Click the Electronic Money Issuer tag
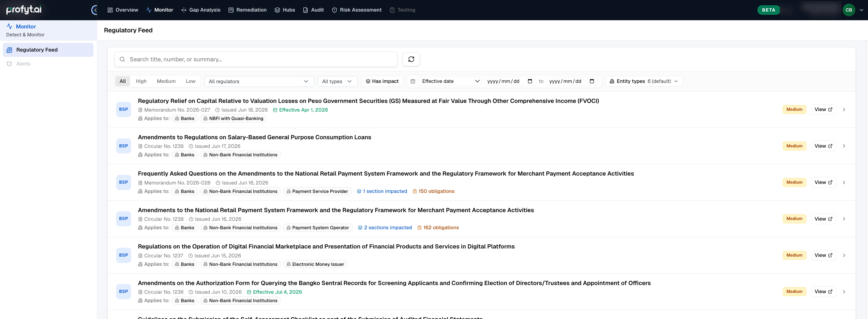Screen dimensions: 868x319 [x=315, y=264]
